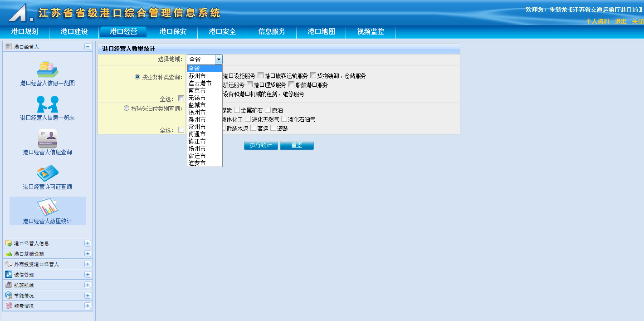Click the 退出 logout link
The width and height of the screenshot is (644, 321).
point(620,21)
